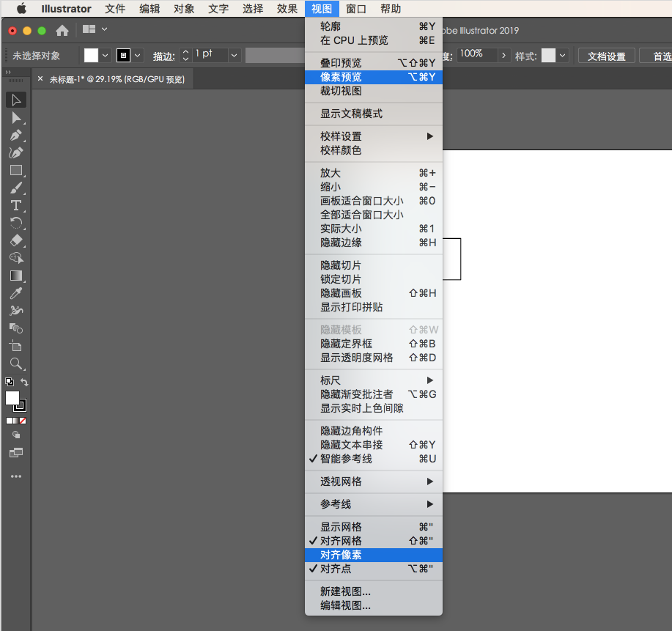
Task: Toggle 智能参考线 smart guides
Action: 374,459
